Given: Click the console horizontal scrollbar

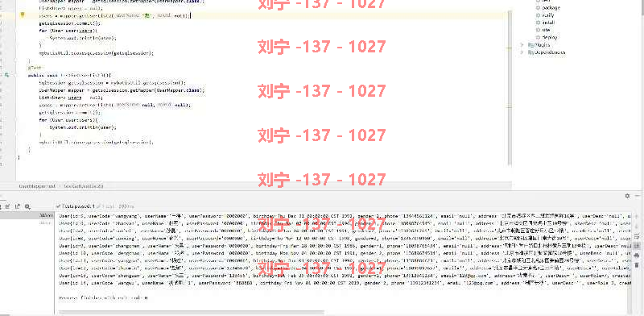Looking at the screenshot, I should pos(191,313).
